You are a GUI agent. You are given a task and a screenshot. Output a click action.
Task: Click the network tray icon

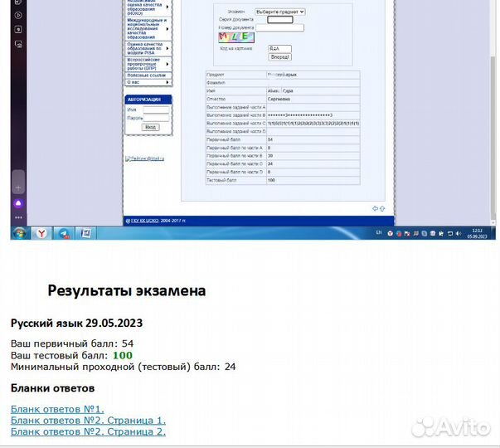(x=450, y=234)
